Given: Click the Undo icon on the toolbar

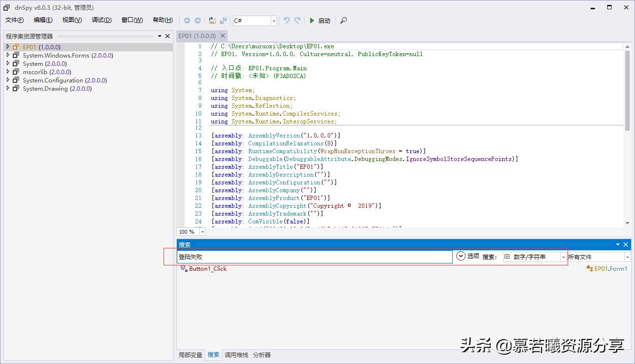Looking at the screenshot, I should 287,20.
